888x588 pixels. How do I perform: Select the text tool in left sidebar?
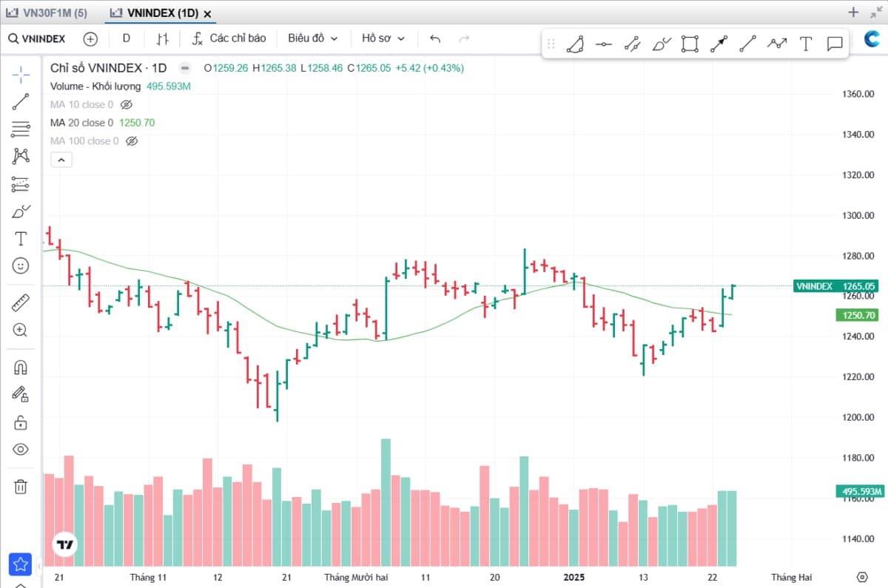(21, 238)
